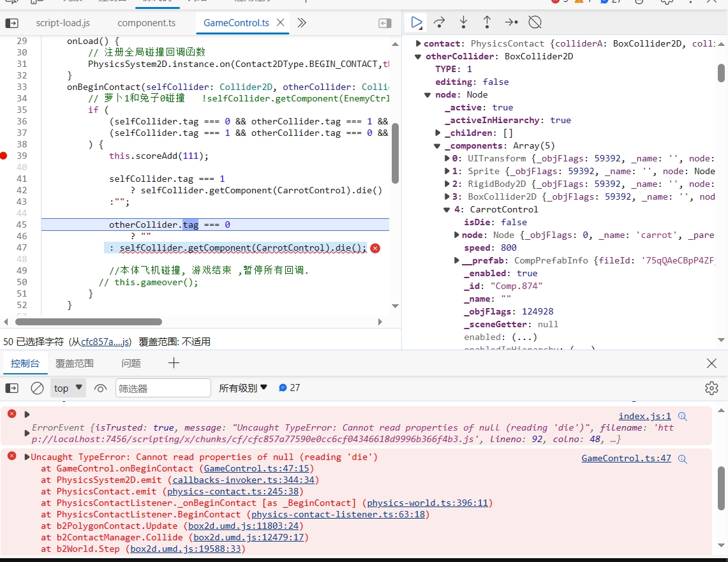This screenshot has width=728, height=562.
Task: Step out of current function
Action: (487, 22)
